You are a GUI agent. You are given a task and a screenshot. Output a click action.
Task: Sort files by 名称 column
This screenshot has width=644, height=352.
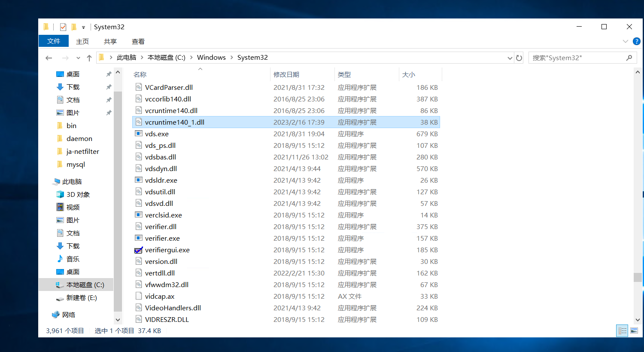pyautogui.click(x=140, y=74)
